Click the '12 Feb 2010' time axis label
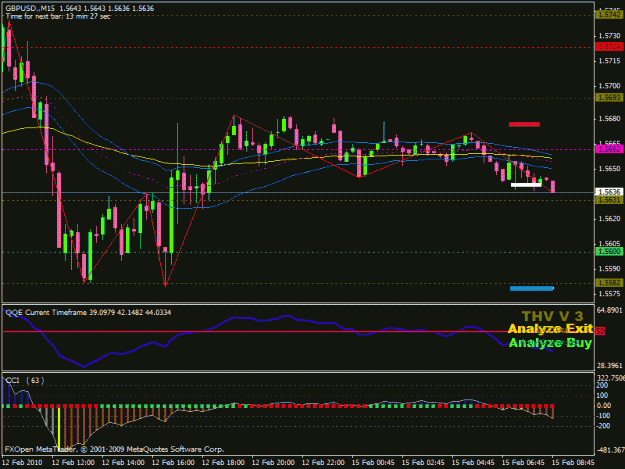This screenshot has height=469, width=625. pyautogui.click(x=22, y=462)
